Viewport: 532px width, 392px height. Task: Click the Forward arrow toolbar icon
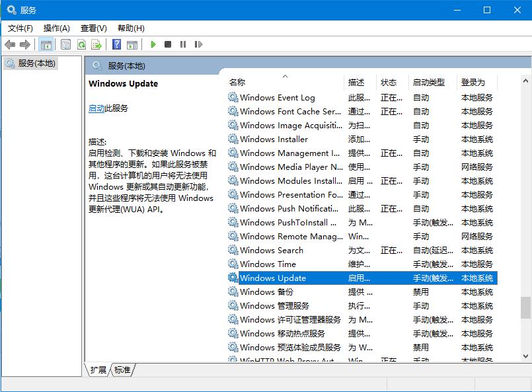[25, 44]
